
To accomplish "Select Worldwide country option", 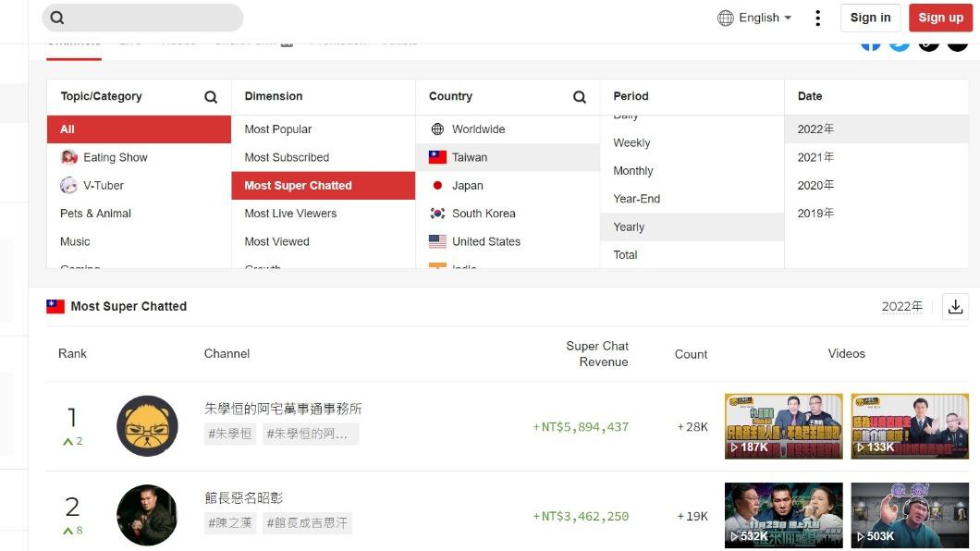I will (x=508, y=129).
